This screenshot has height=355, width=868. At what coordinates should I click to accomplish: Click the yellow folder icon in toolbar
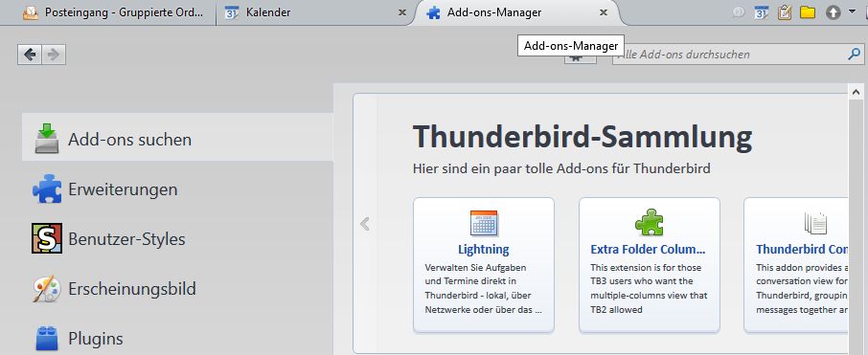click(808, 12)
